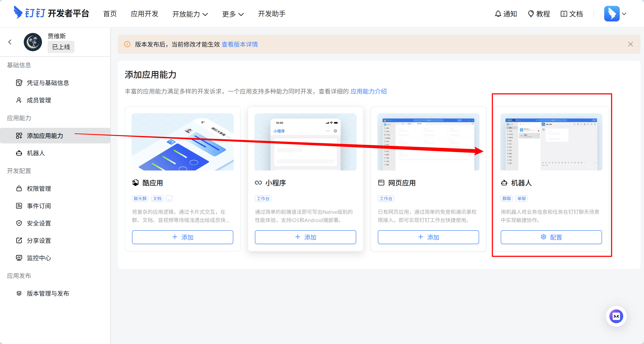Viewport: 644px width, 344px height.
Task: Open 权限管理 in the sidebar
Action: [x=39, y=189]
